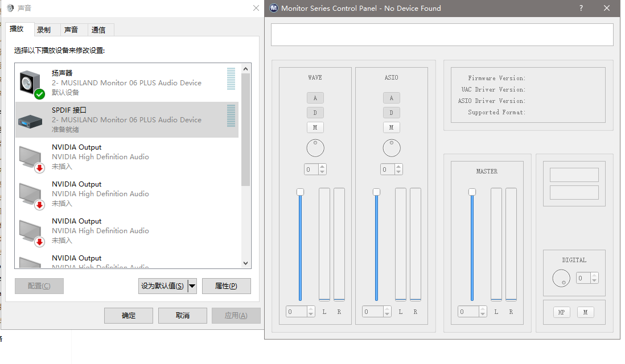This screenshot has height=364, width=625.
Task: Click the 确定 button
Action: tap(129, 316)
